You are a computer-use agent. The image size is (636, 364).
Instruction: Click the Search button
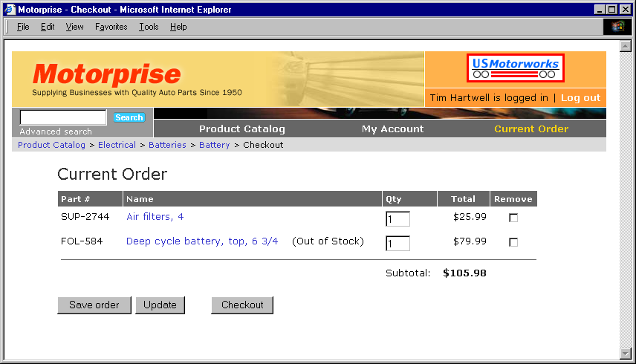tap(129, 117)
